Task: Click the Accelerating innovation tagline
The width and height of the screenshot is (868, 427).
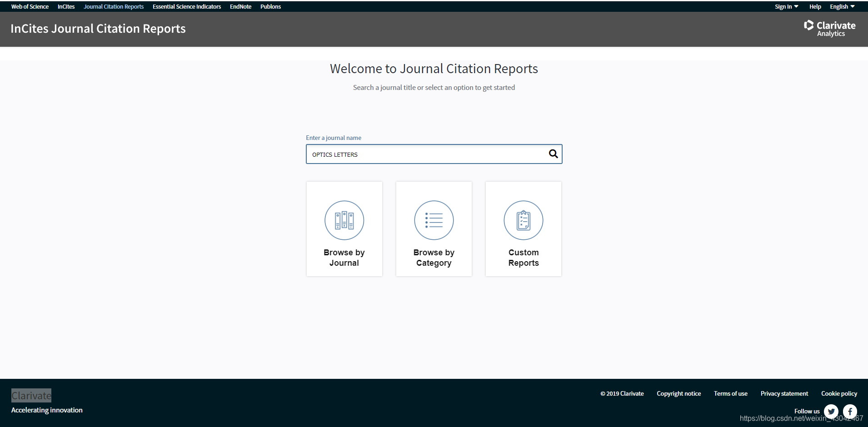Action: pyautogui.click(x=47, y=410)
